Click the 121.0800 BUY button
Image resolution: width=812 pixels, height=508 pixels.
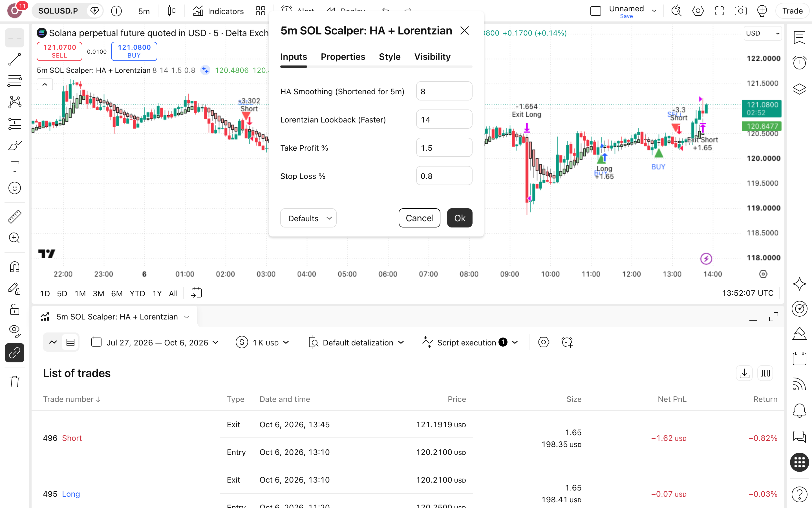pos(134,51)
